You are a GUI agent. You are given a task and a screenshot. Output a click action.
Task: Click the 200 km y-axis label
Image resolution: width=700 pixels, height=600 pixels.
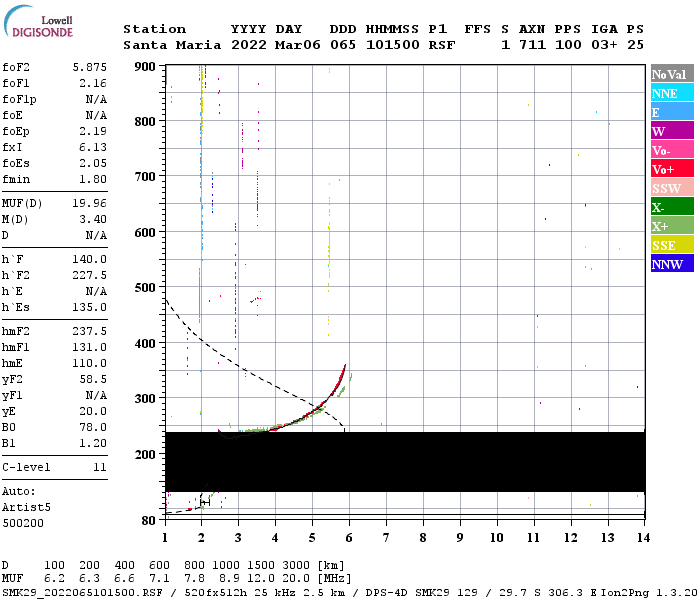pyautogui.click(x=145, y=454)
